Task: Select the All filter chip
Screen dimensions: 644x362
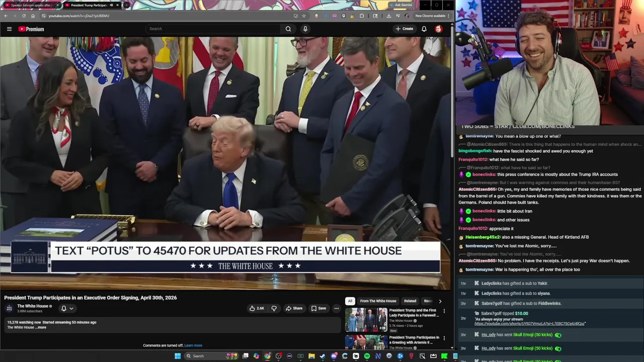Action: click(x=350, y=301)
